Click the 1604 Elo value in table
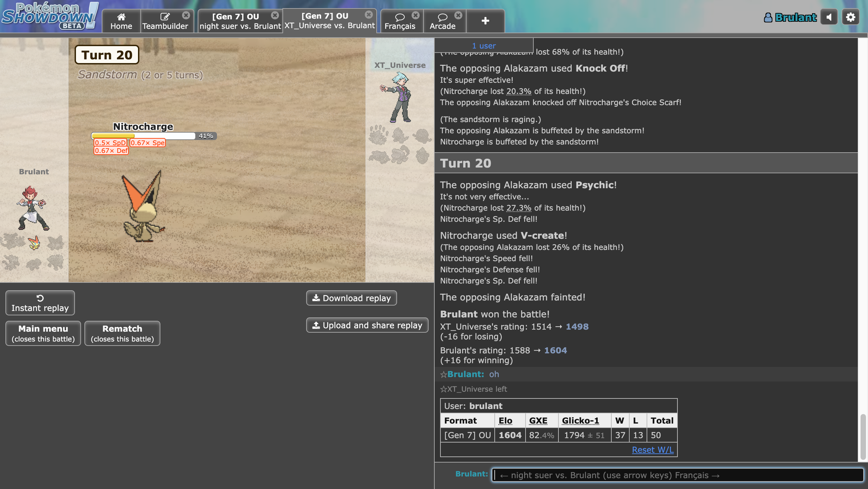The width and height of the screenshot is (868, 489). [510, 435]
